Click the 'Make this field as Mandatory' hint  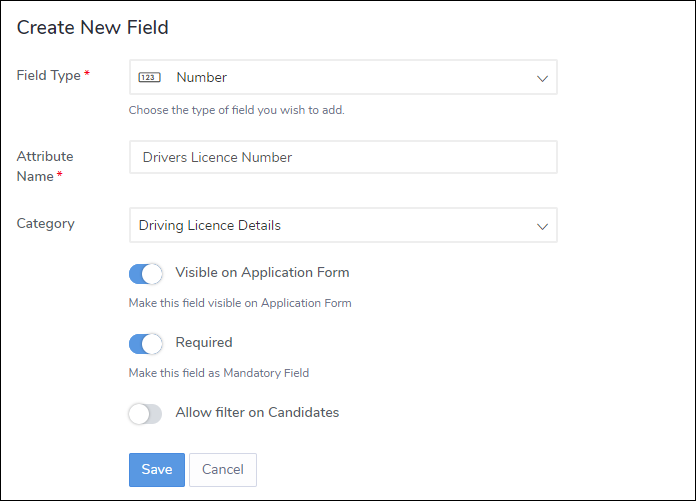(x=219, y=373)
